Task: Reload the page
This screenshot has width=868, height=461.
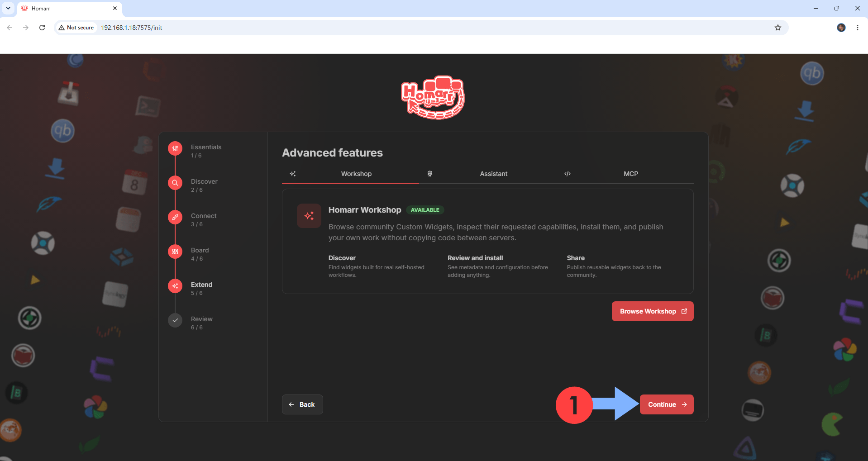Action: pos(42,28)
